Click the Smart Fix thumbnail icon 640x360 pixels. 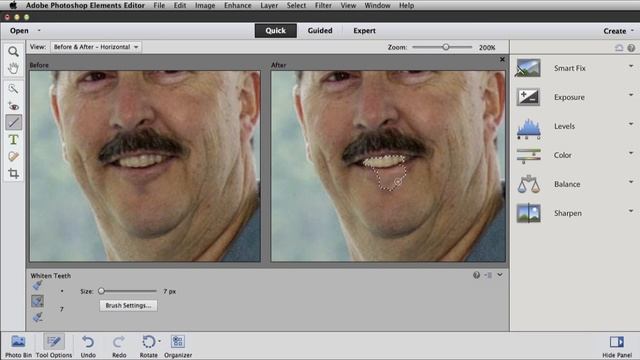529,68
